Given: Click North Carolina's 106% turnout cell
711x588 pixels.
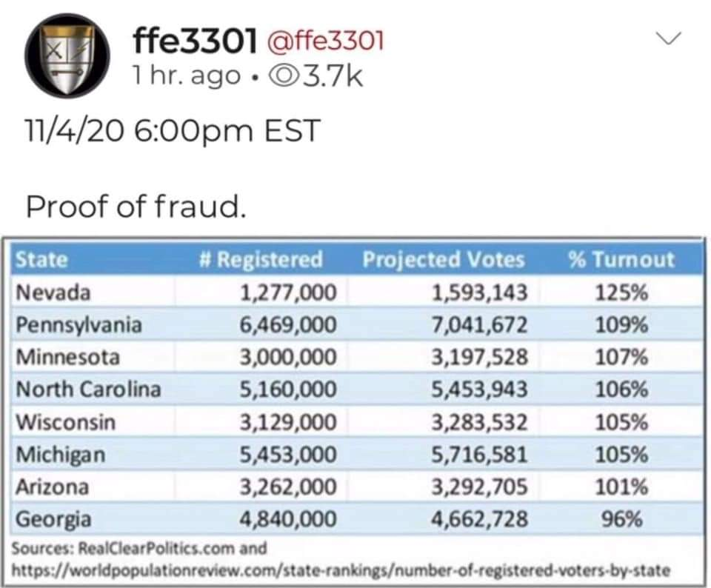Looking at the screenshot, I should click(x=621, y=390).
